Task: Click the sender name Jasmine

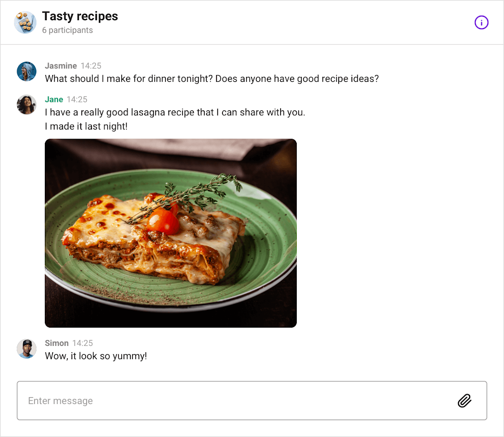Action: 61,66
